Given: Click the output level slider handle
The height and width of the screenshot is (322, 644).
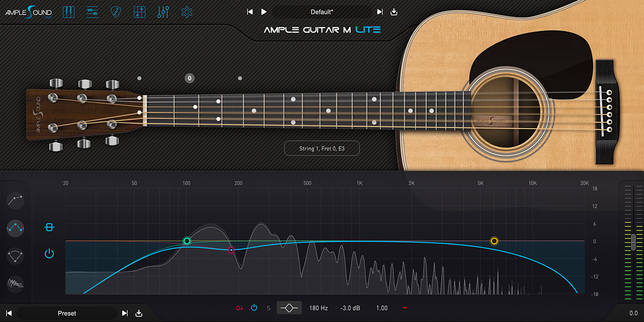Looking at the screenshot, I should [x=632, y=242].
